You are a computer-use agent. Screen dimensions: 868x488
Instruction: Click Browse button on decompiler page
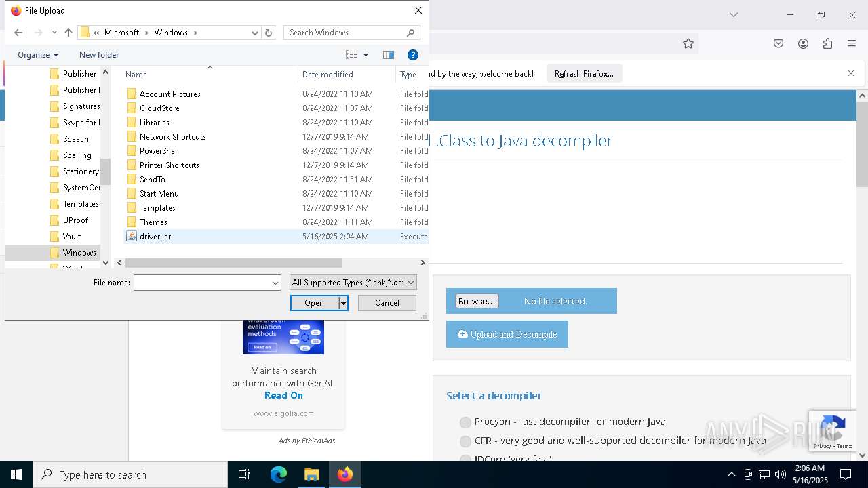pos(477,301)
